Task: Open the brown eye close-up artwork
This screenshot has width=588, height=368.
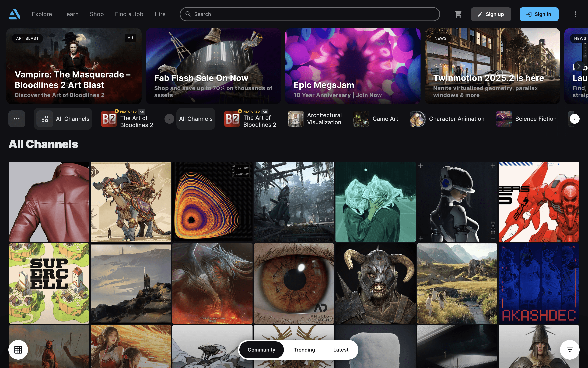Action: click(294, 284)
